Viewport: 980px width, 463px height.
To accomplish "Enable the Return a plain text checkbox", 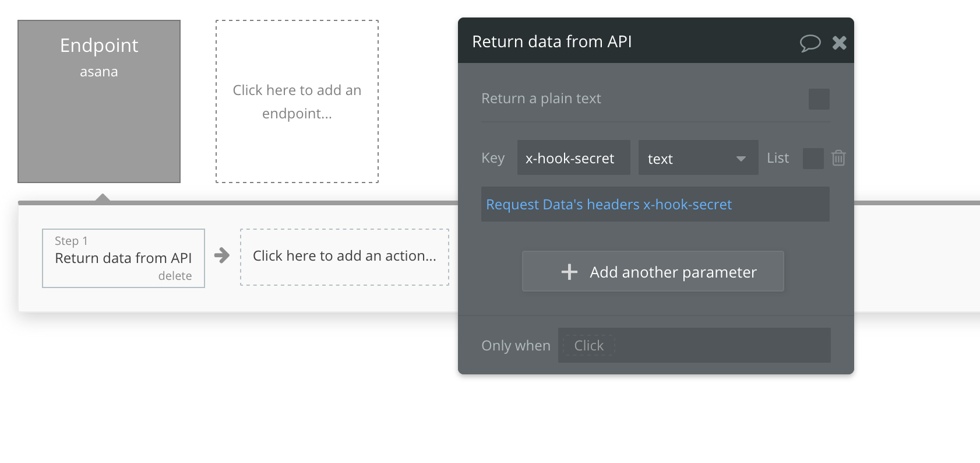I will (819, 99).
